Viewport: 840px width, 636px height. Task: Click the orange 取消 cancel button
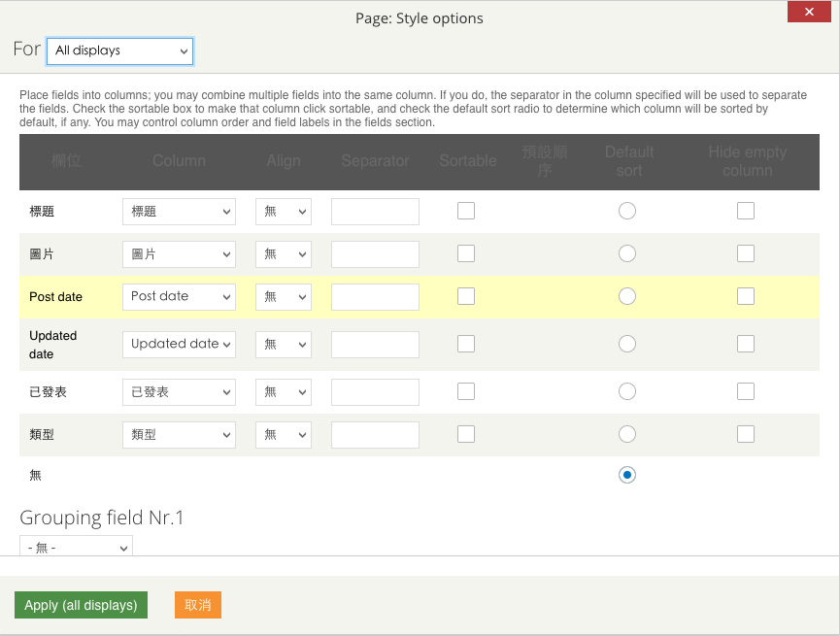coord(198,605)
